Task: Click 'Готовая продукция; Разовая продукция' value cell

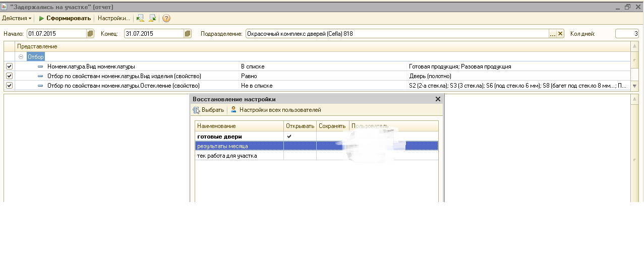Action: coord(518,66)
